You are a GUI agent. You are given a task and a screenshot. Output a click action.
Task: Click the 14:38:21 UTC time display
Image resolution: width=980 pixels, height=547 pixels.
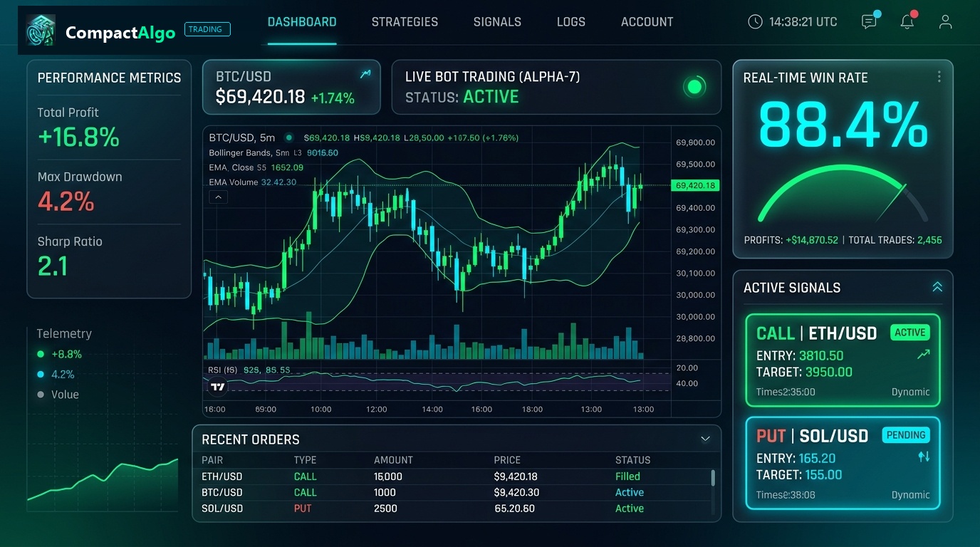803,22
